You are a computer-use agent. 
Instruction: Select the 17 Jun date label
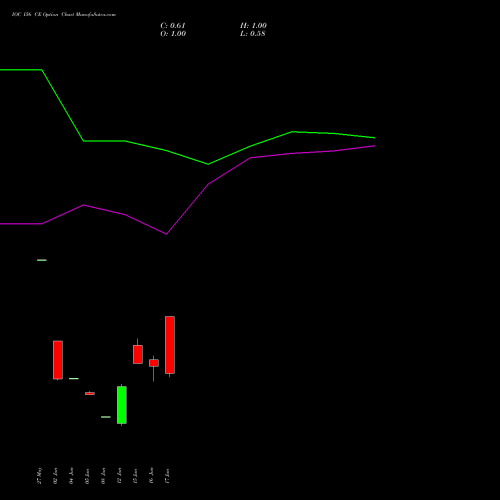click(x=167, y=476)
